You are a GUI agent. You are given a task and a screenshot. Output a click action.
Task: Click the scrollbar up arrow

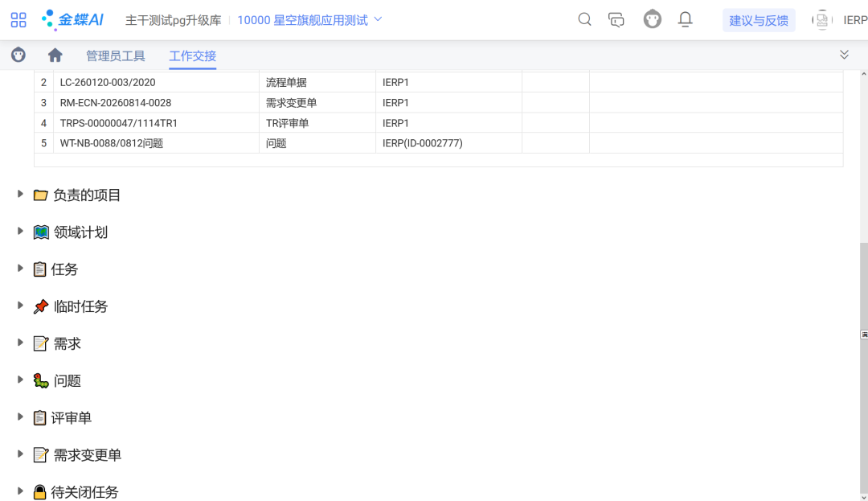(x=863, y=74)
